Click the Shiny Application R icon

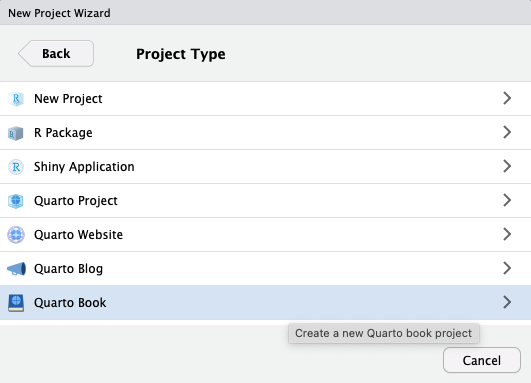[x=16, y=167]
